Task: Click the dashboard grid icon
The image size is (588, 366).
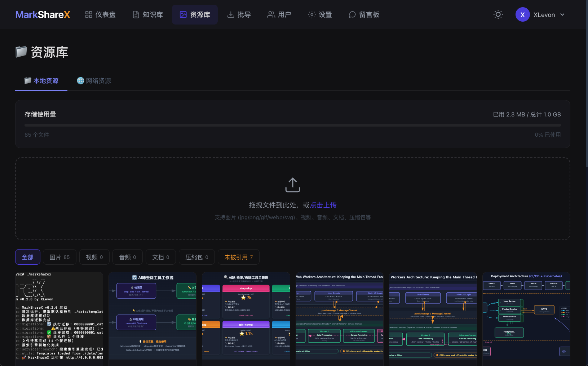Action: point(89,15)
